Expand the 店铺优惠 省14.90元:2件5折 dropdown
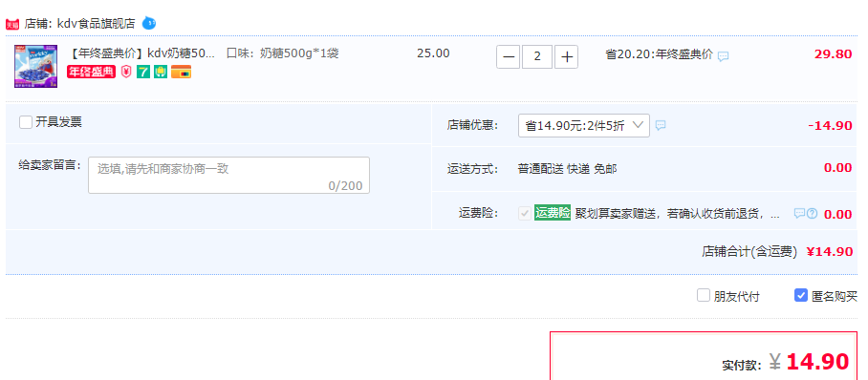This screenshot has height=380, width=868. pyautogui.click(x=584, y=126)
